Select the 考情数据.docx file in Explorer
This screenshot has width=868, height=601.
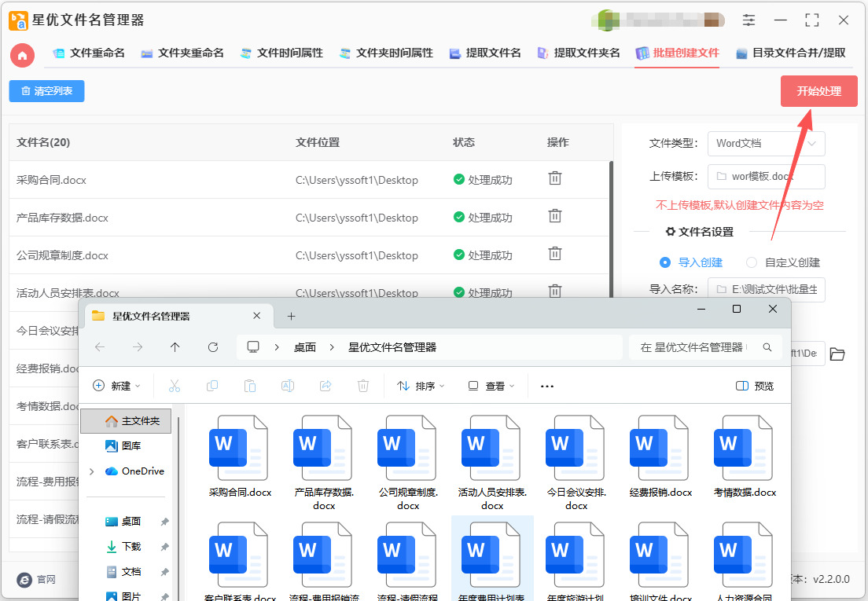point(745,456)
